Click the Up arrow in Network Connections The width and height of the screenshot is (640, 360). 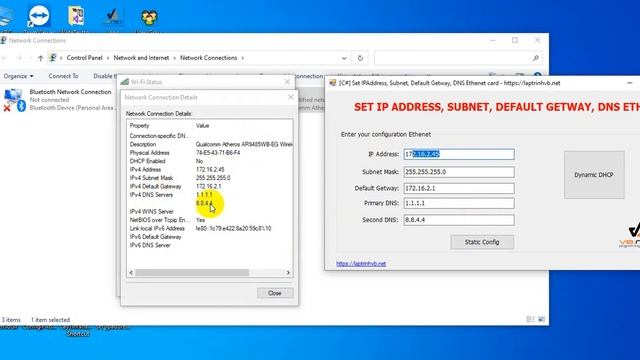(40, 58)
